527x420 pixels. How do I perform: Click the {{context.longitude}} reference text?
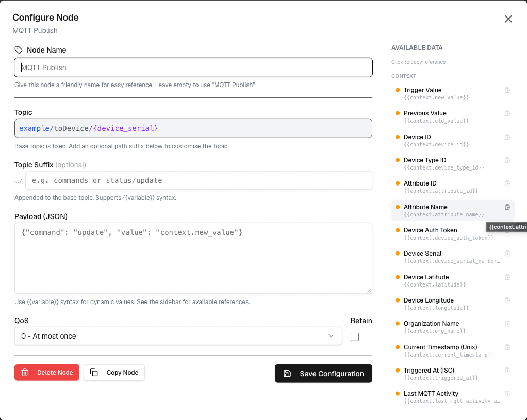tap(436, 308)
